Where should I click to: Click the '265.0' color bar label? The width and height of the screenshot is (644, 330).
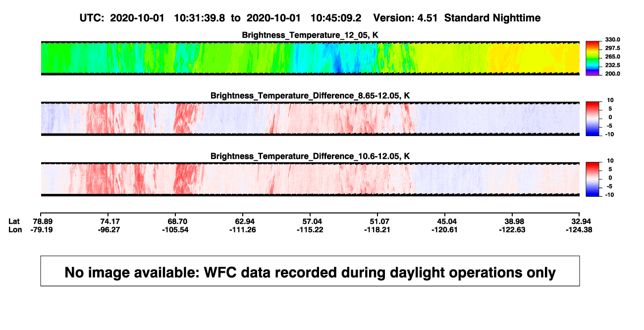pyautogui.click(x=612, y=56)
